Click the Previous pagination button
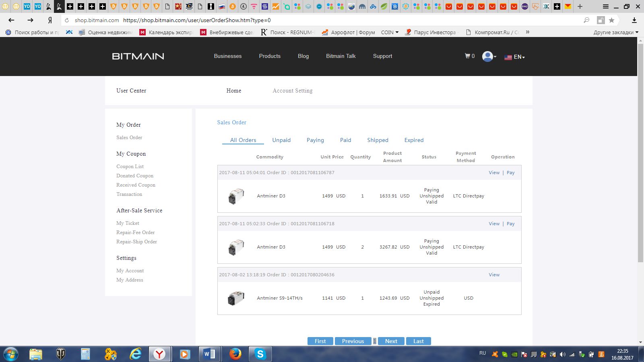644x362 pixels. click(353, 341)
